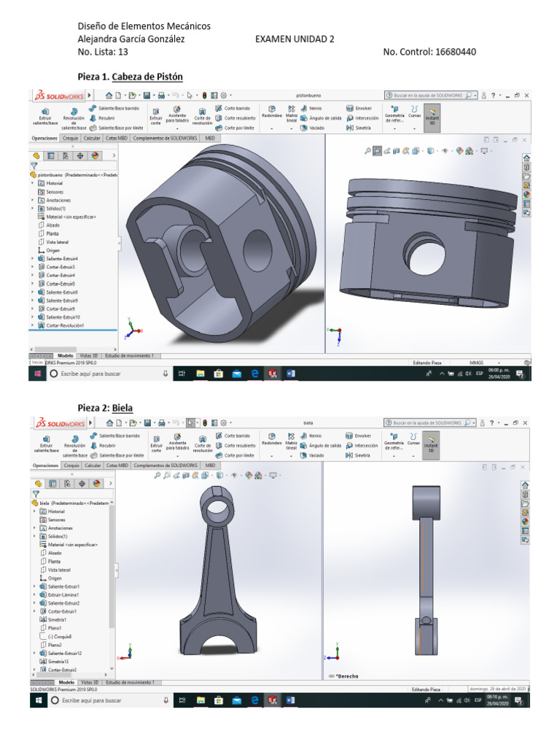560x747 pixels.
Task: Open the Estudio de movimiento 1 tab in the biela window
Action: pyautogui.click(x=130, y=682)
